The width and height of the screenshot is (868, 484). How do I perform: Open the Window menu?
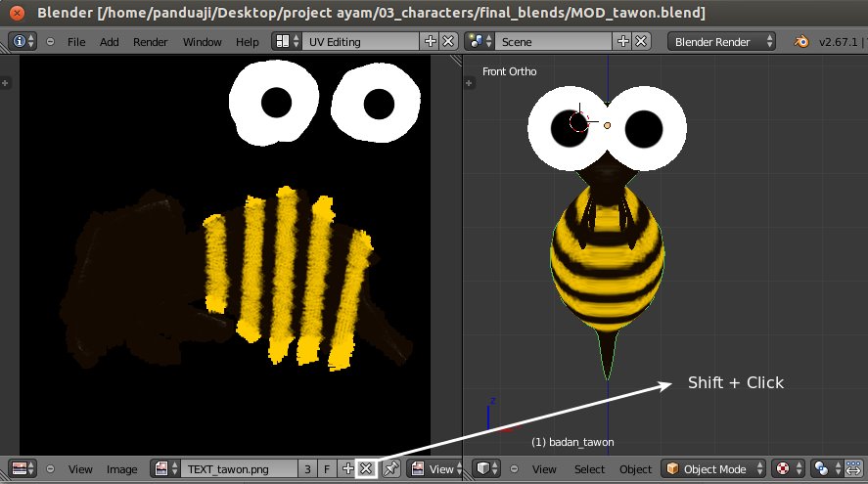(202, 42)
